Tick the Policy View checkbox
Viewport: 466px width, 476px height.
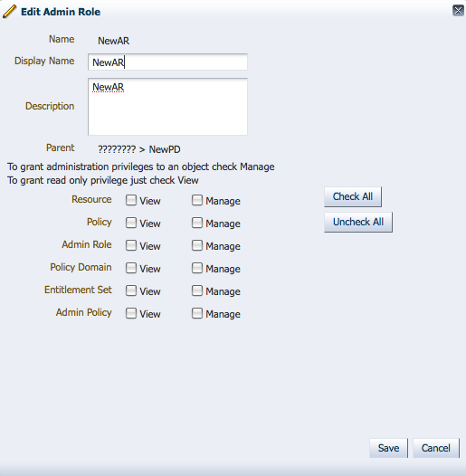point(131,223)
